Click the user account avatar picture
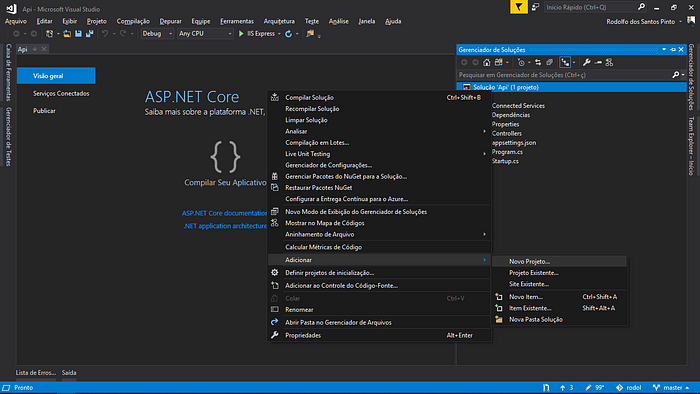Screen dimensions: 700x394 pyautogui.click(x=691, y=21)
